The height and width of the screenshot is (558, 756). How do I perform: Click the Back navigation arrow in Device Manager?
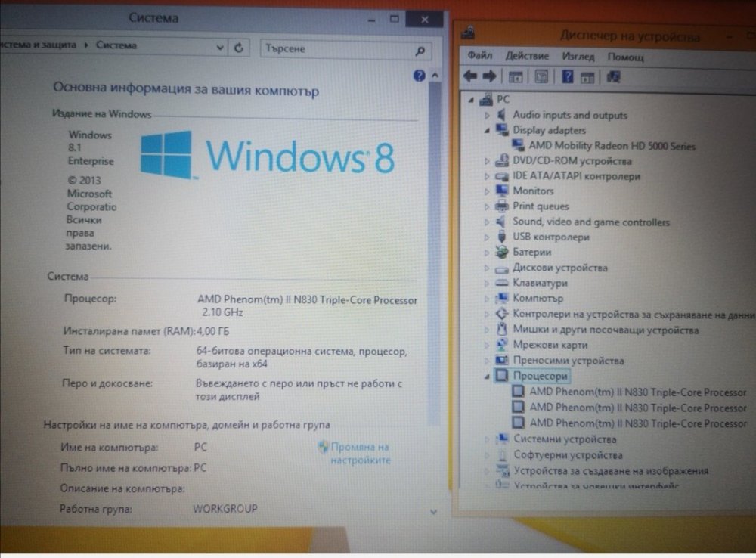(x=470, y=76)
